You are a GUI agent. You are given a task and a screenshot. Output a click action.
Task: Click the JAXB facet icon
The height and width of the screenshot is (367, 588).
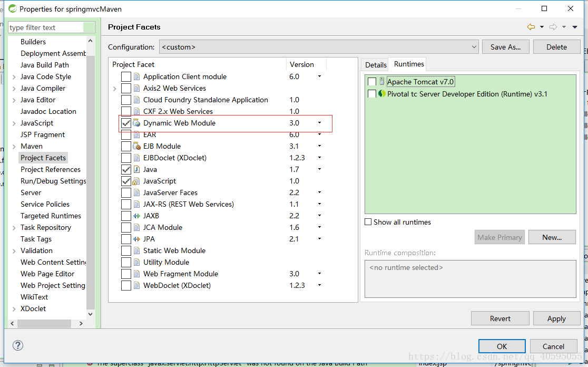[x=136, y=216]
